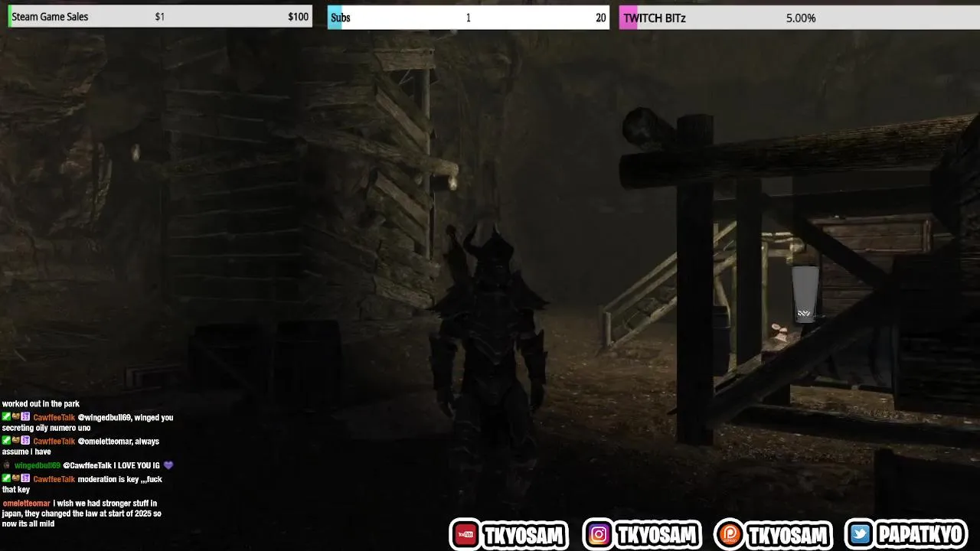
Task: Click the '@wingedbull69, winged you' mention text
Action: [x=126, y=418]
